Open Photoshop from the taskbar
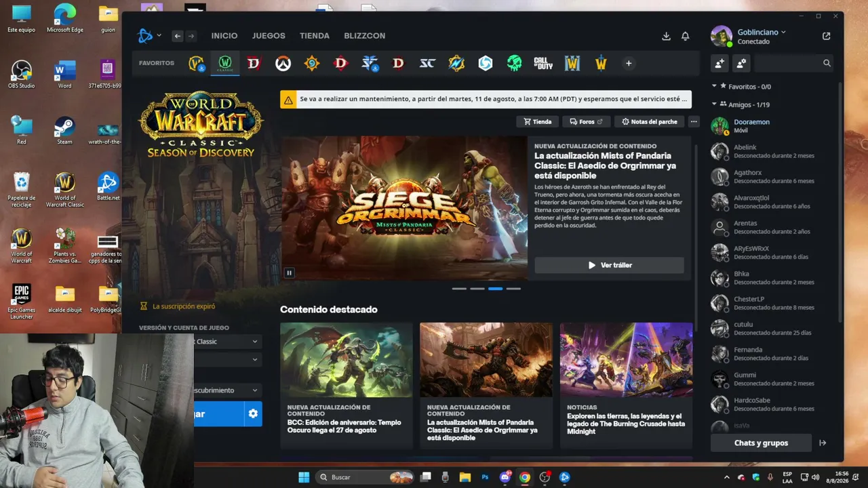This screenshot has width=868, height=488. pos(486,477)
